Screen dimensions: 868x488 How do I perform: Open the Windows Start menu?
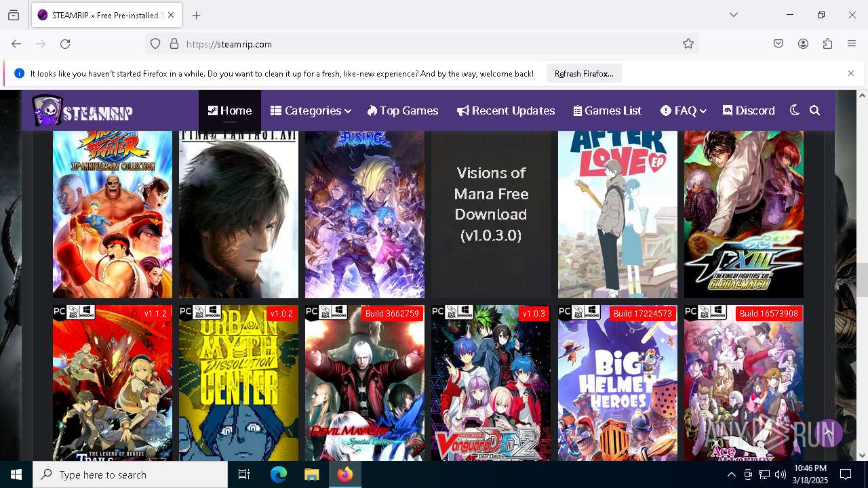click(x=16, y=474)
